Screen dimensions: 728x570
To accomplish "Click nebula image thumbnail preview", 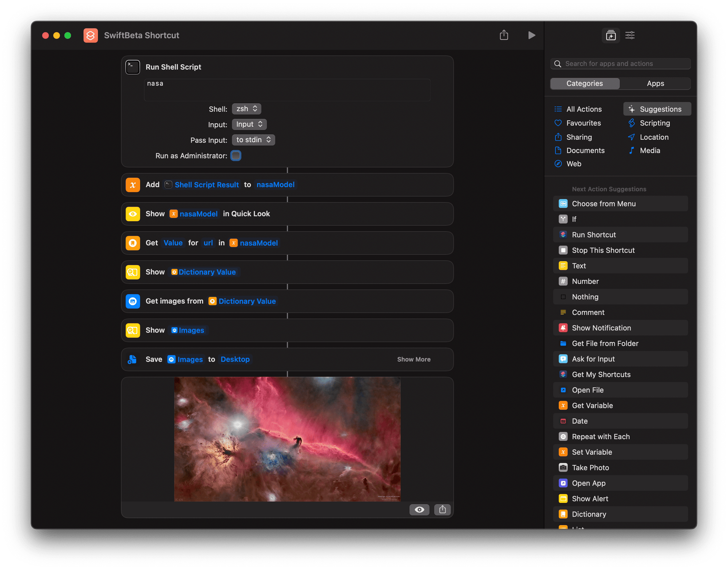I will pyautogui.click(x=288, y=439).
